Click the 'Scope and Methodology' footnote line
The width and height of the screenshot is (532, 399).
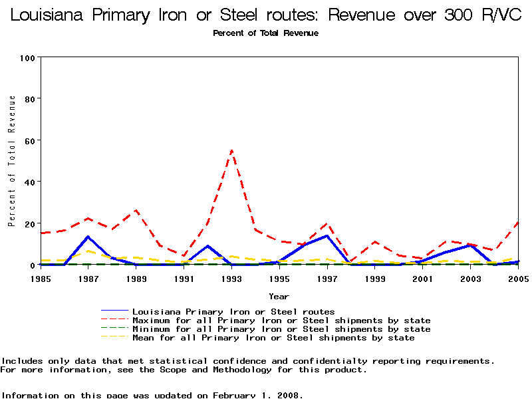tap(183, 370)
